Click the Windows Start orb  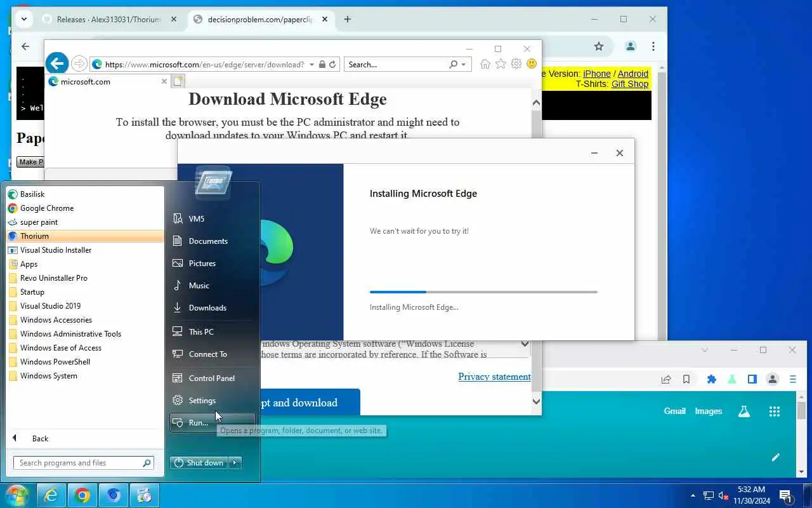point(16,495)
